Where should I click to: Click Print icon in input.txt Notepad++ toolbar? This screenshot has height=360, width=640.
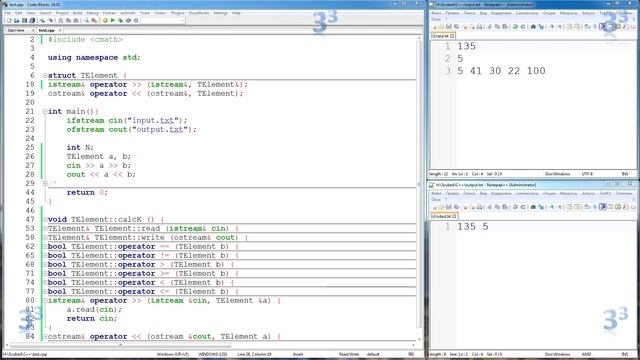click(x=480, y=27)
